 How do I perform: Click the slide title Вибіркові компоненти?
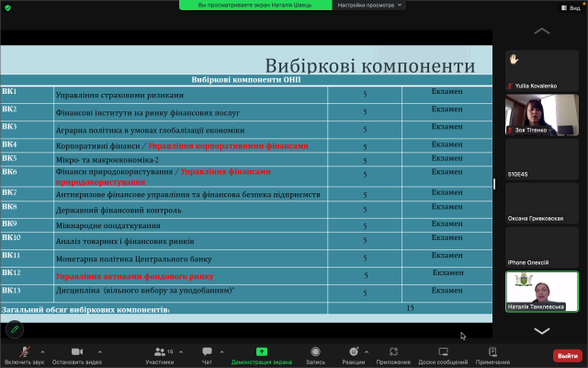click(x=370, y=65)
